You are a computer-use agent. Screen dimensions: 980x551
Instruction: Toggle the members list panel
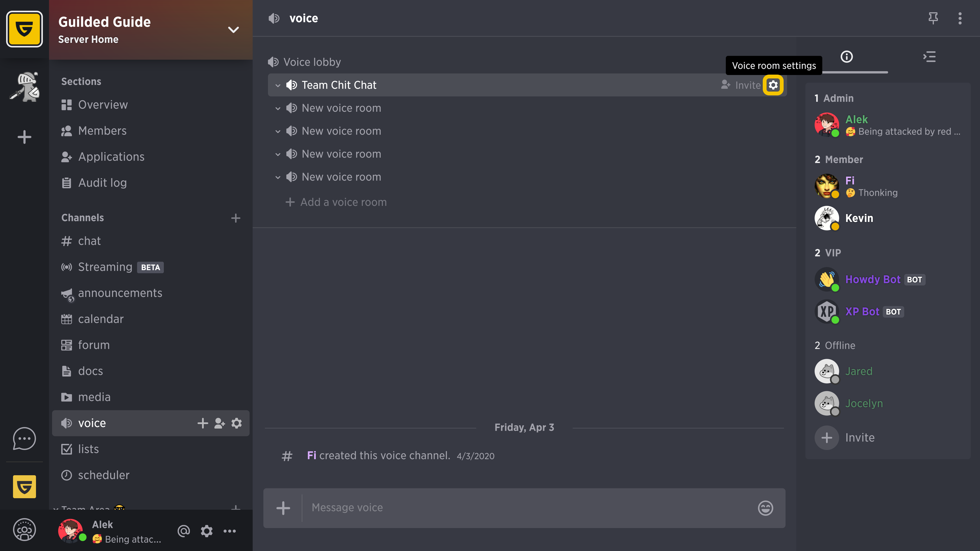(x=929, y=56)
